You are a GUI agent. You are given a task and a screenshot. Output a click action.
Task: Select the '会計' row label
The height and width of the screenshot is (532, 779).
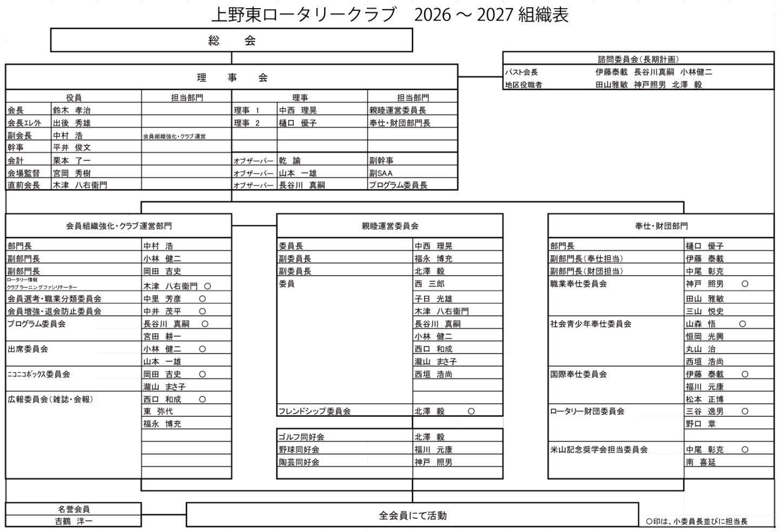(x=16, y=161)
